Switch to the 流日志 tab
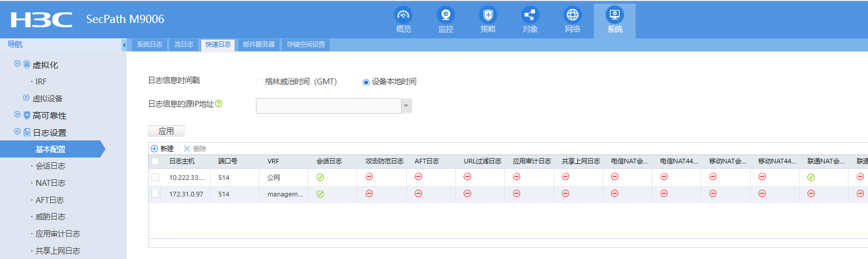The width and height of the screenshot is (868, 259). tap(183, 44)
